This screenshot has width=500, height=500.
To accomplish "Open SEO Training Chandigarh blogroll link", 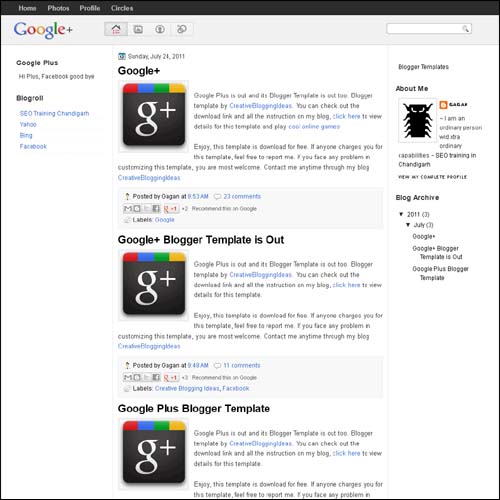I will [x=54, y=113].
